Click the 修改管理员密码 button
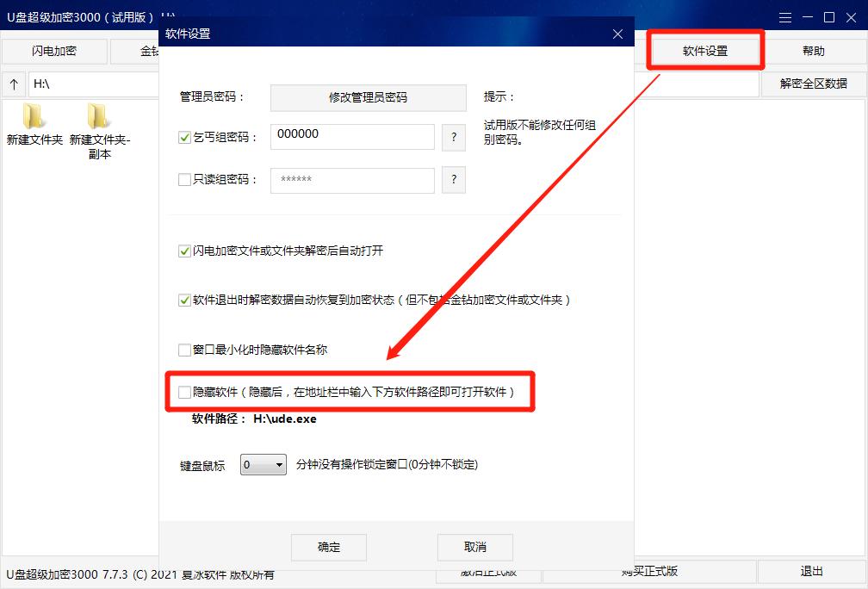 [368, 97]
